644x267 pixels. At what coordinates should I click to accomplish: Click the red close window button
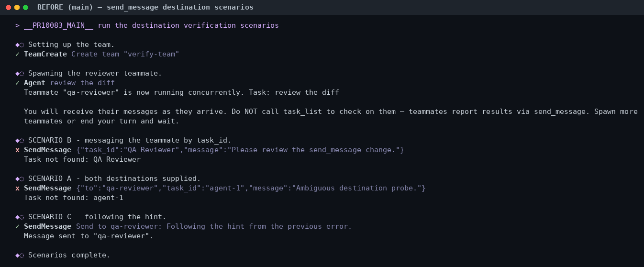(8, 8)
